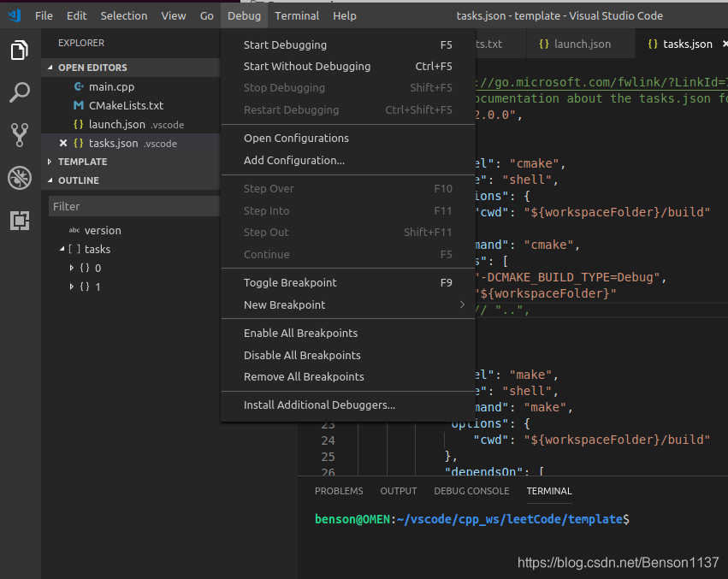Open the New Breakpoint submenu arrow

[x=462, y=304]
